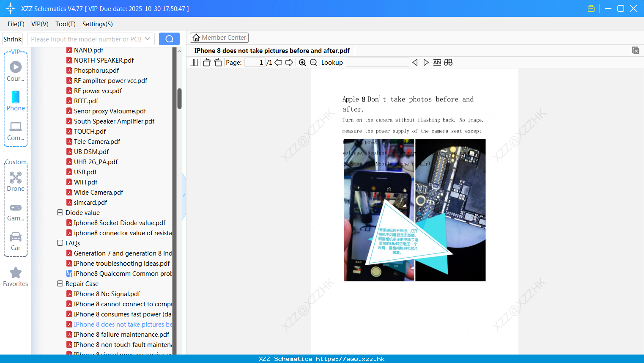Open the Course section in the sidebar
The image size is (644, 363).
tap(16, 71)
